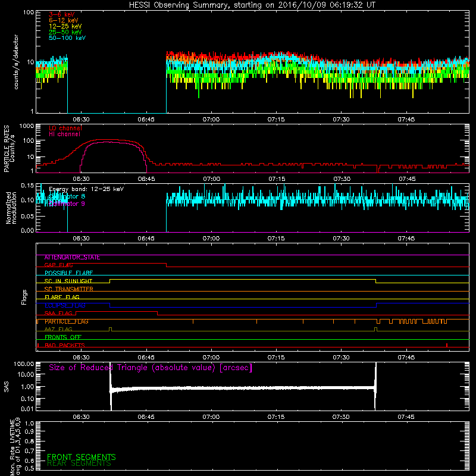Select the BAD_PACKETS flag label
Screen dimensions: 476x476
coord(65,346)
